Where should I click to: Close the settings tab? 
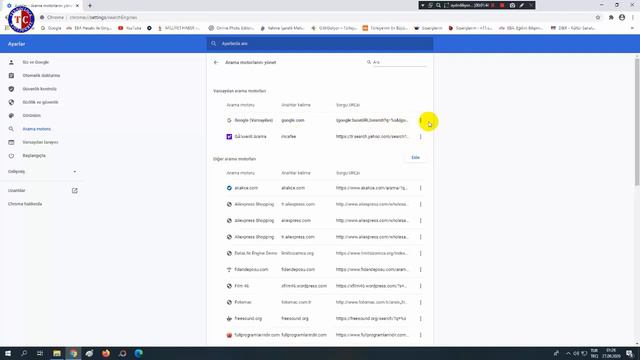click(x=77, y=6)
